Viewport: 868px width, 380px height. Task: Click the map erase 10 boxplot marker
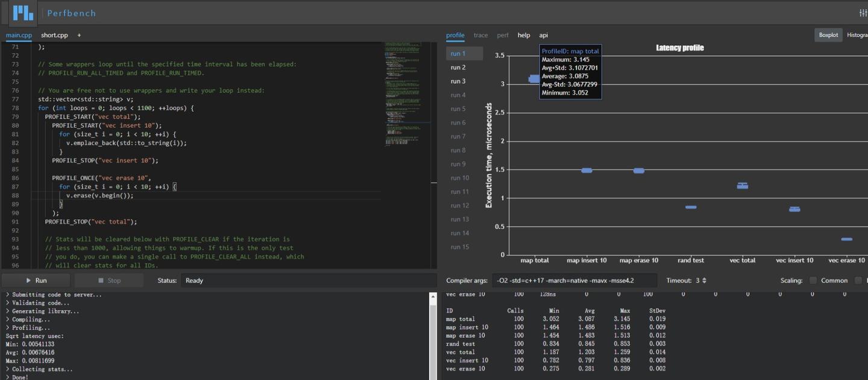coord(638,170)
